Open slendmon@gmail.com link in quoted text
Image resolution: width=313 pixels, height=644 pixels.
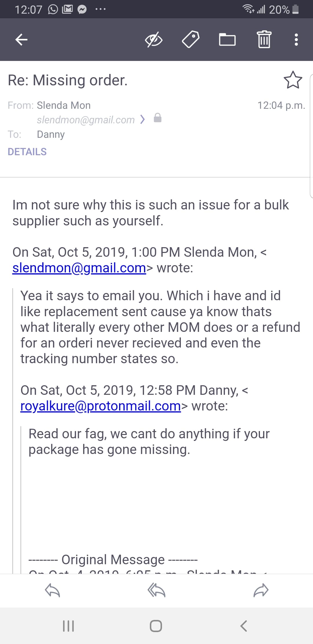(x=79, y=268)
